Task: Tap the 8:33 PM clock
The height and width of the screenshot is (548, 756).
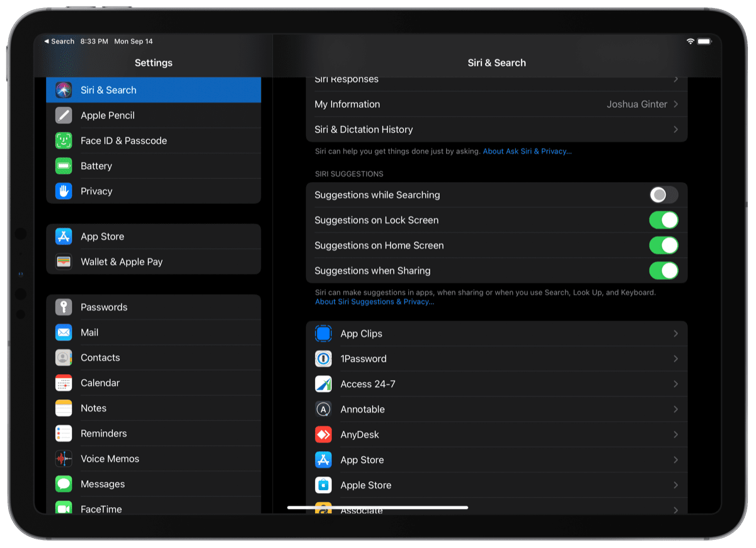Action: tap(94, 42)
